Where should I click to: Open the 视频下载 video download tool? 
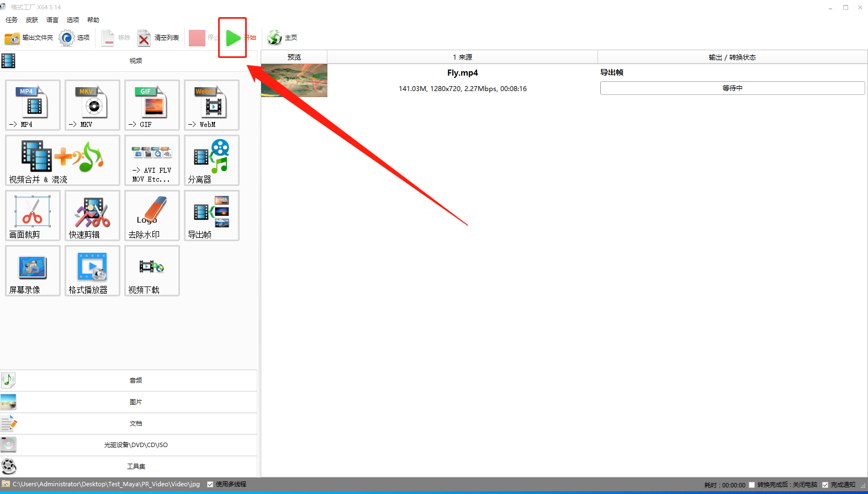coord(152,270)
